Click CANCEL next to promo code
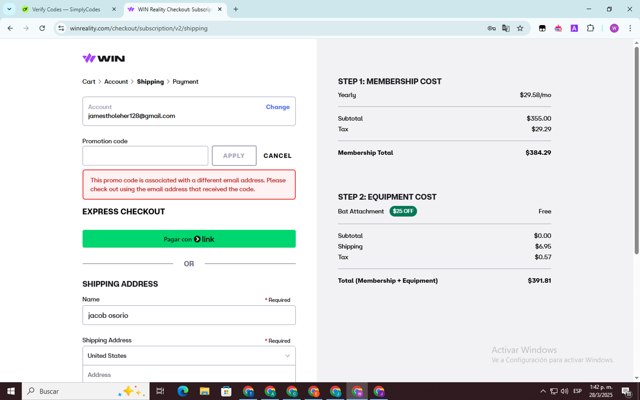 tap(278, 156)
